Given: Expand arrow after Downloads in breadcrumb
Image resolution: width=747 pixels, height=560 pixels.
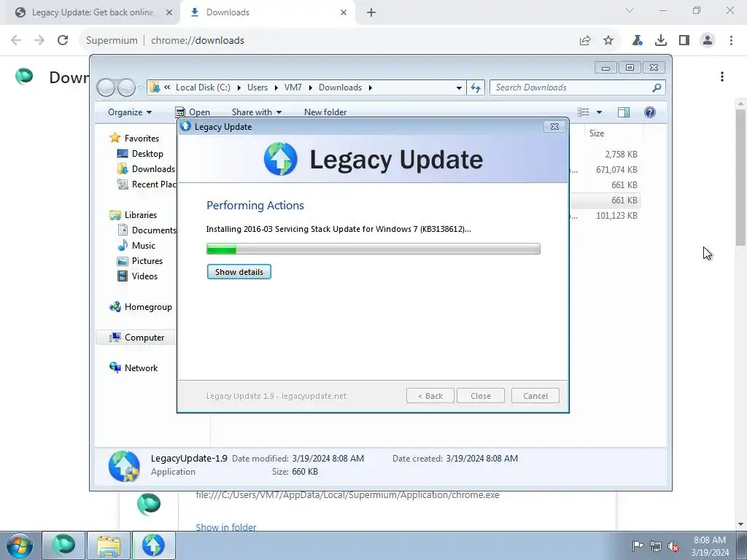Looking at the screenshot, I should coord(370,87).
